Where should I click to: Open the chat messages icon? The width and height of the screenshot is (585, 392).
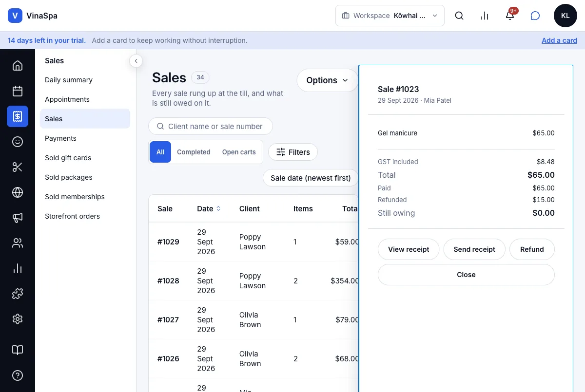pos(535,16)
